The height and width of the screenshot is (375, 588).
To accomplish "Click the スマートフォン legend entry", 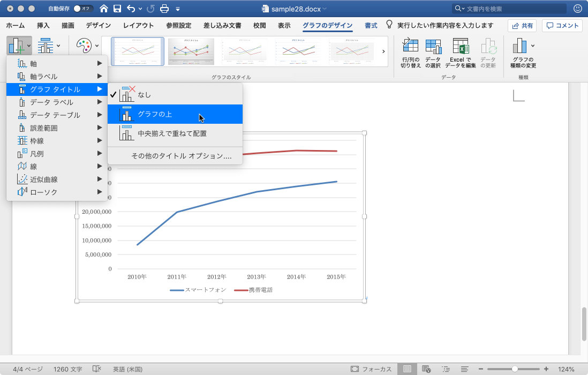I will (x=198, y=290).
